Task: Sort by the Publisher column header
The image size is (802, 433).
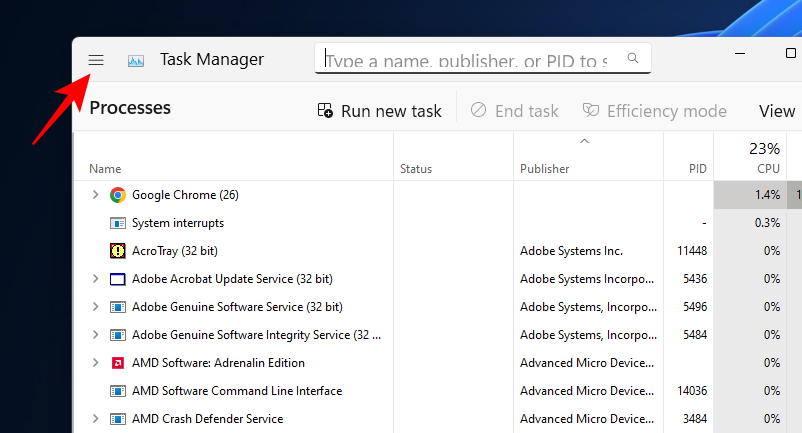Action: tap(545, 169)
